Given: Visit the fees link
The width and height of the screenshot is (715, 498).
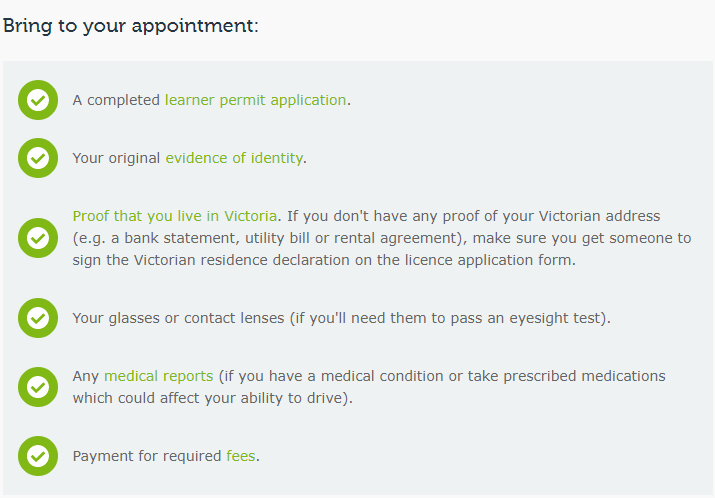Looking at the screenshot, I should click(x=241, y=456).
